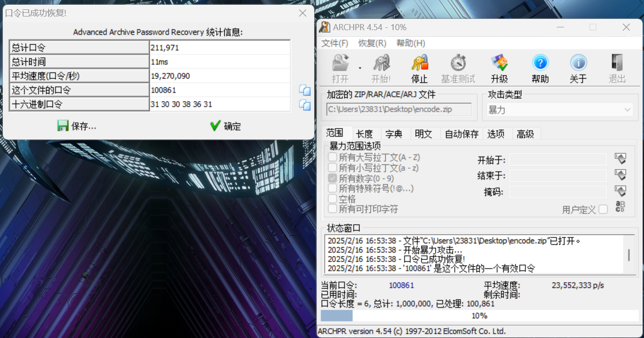Click the log line 口令已成功恢复!
Screen dimensions: 644x338
point(396,259)
